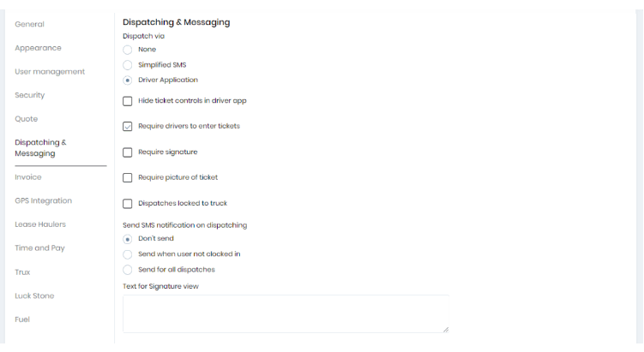Open Lease Haulers settings
644x352 pixels.
[x=40, y=224]
